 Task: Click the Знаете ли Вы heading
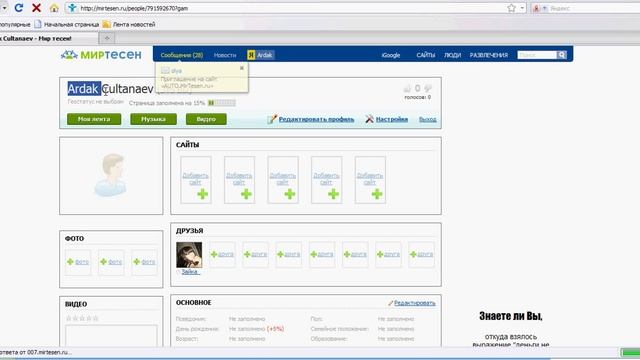coord(511,316)
